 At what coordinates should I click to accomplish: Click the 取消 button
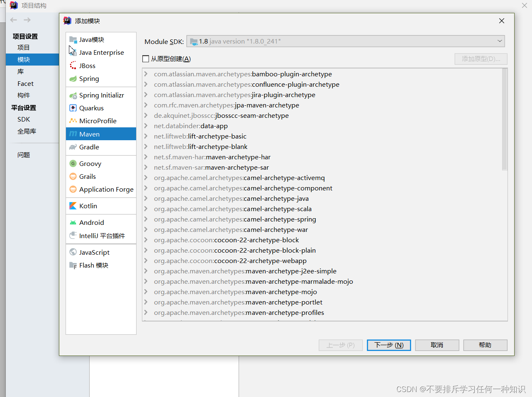437,345
